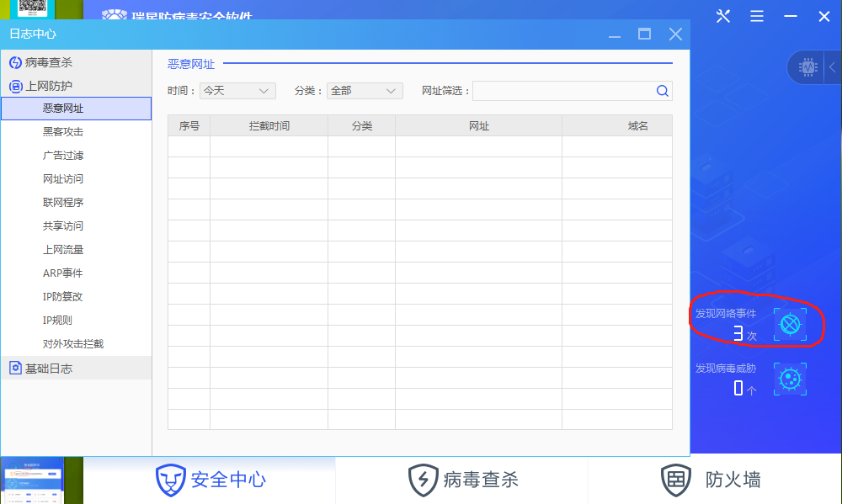Open the 发现网络事件 count text

pos(745,334)
